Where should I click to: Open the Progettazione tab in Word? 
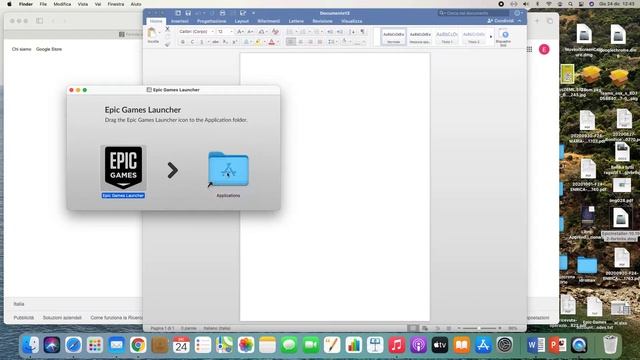click(x=211, y=21)
